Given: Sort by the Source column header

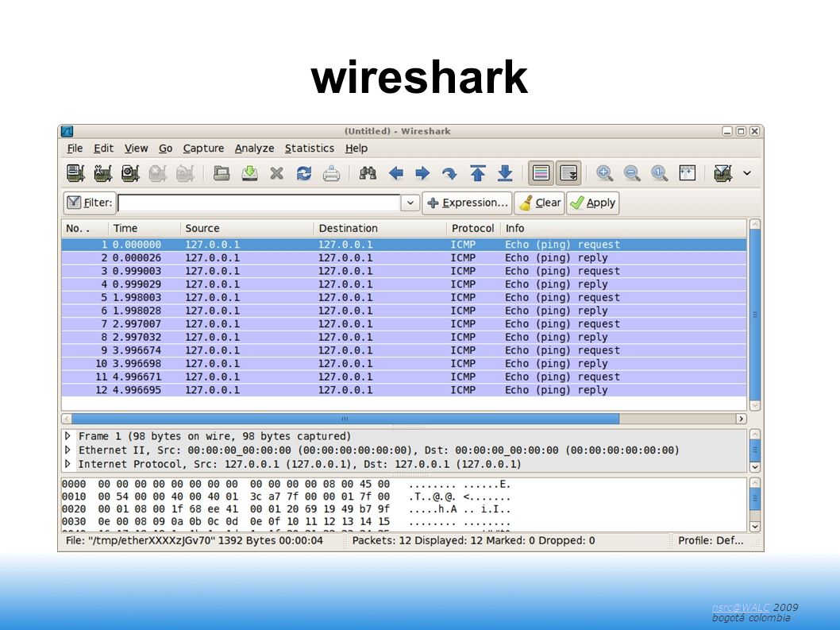Looking at the screenshot, I should (x=247, y=229).
